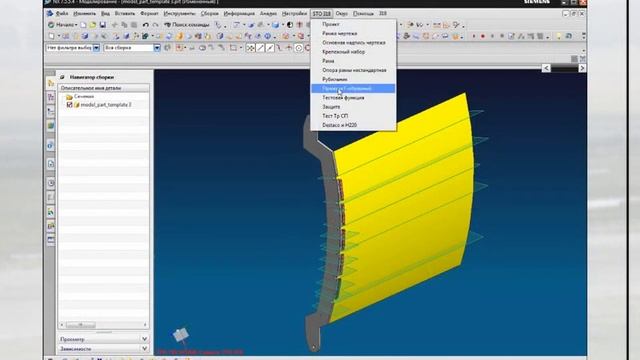Open the Формат menu
Viewport: 640px width, 360px height.
tap(149, 13)
